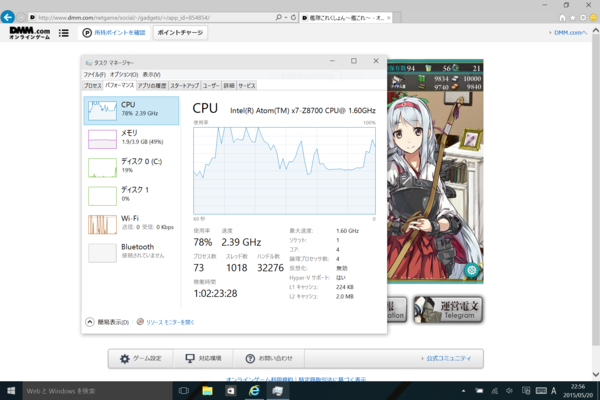Viewport: 600px width, 400px height.
Task: Open Internet Explorer taskbar icon
Action: tap(254, 391)
